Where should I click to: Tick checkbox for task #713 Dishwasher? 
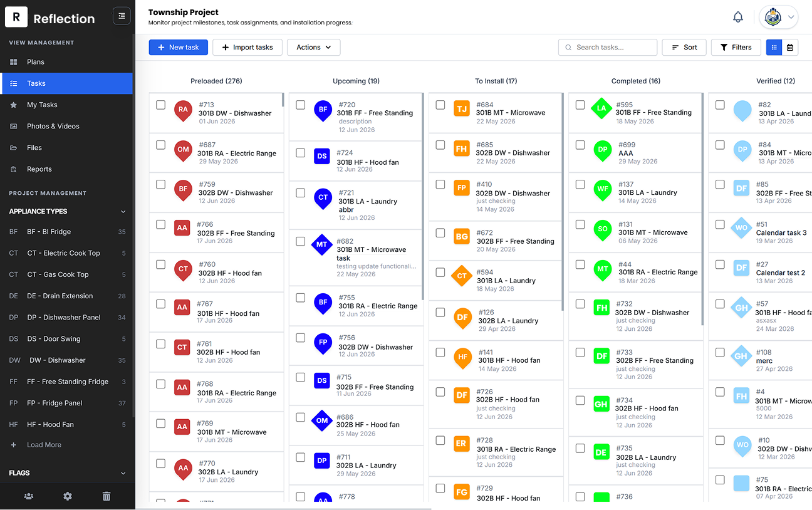click(161, 105)
